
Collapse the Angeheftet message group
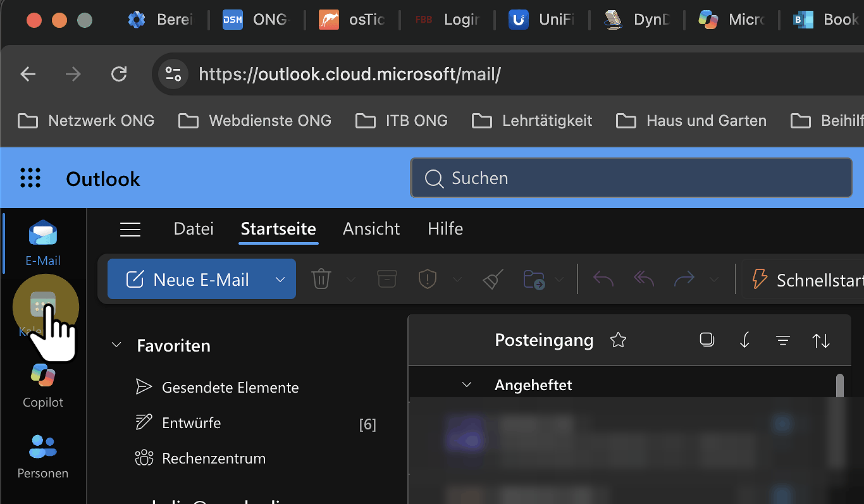coord(467,384)
